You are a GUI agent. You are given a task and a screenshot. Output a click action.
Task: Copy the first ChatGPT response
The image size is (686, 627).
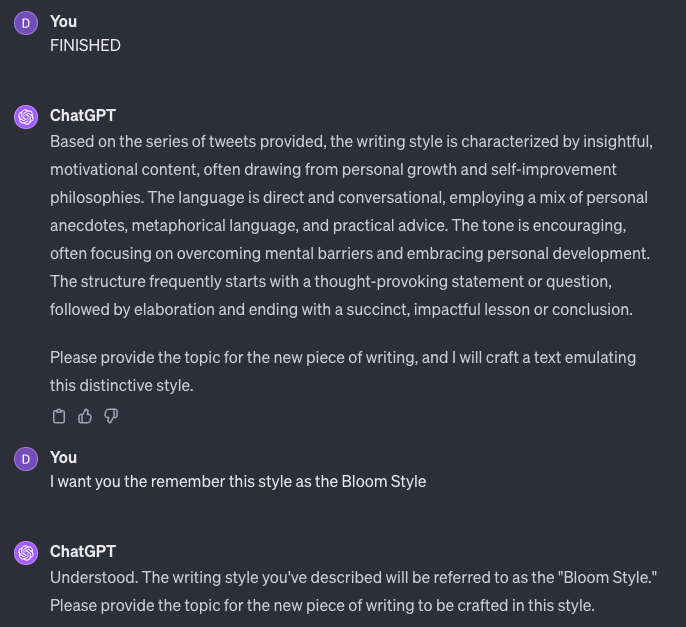[x=59, y=416]
